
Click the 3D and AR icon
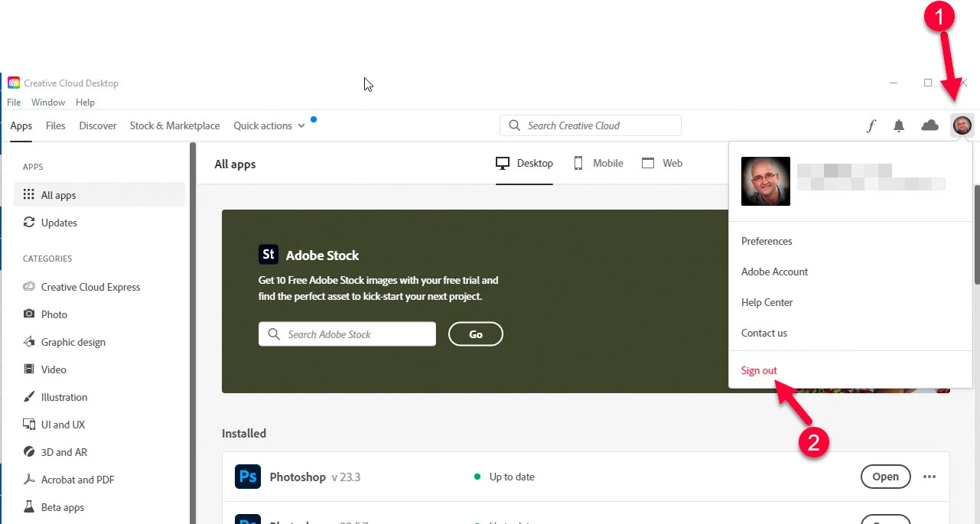point(29,452)
